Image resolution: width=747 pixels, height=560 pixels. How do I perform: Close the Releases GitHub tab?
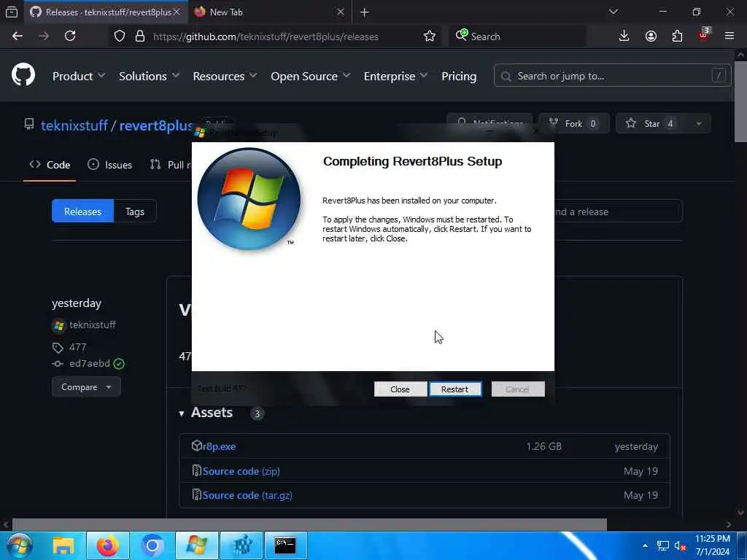[177, 12]
